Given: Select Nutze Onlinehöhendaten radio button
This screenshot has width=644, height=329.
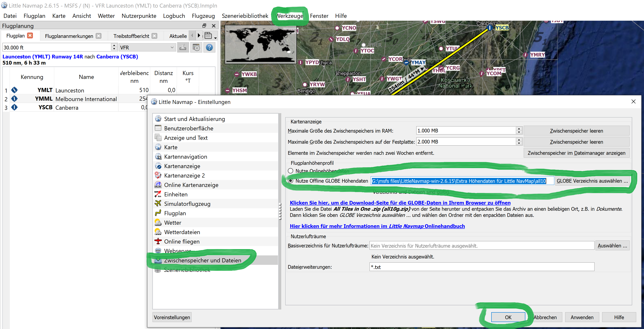Looking at the screenshot, I should 290,171.
